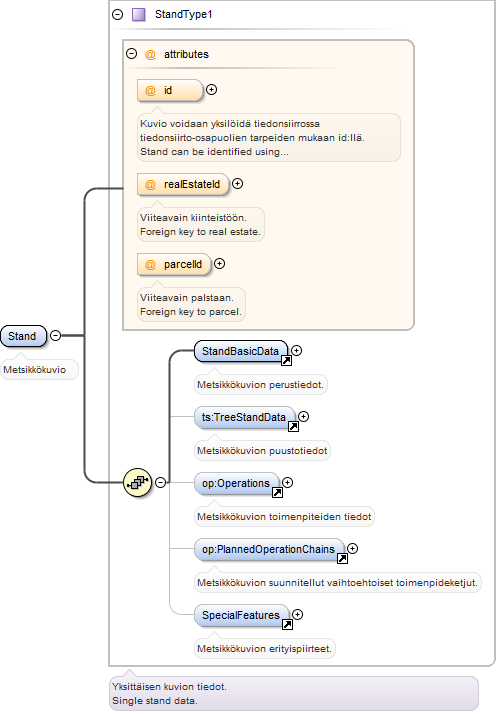Select the SpecialFeatures element node

[241, 616]
